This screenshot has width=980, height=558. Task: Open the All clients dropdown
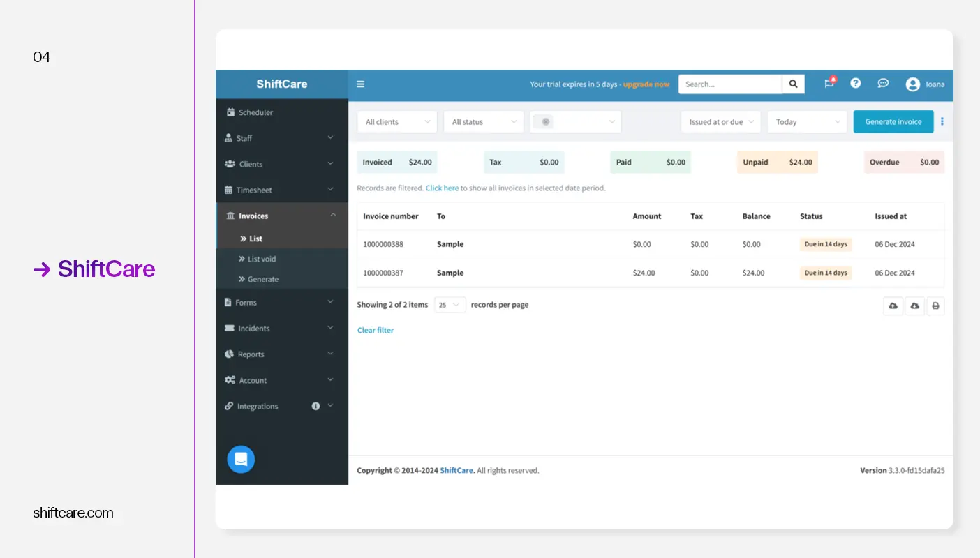397,122
